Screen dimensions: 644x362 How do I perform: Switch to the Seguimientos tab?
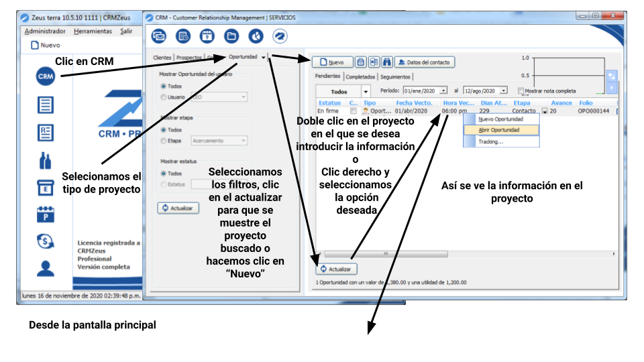click(395, 76)
